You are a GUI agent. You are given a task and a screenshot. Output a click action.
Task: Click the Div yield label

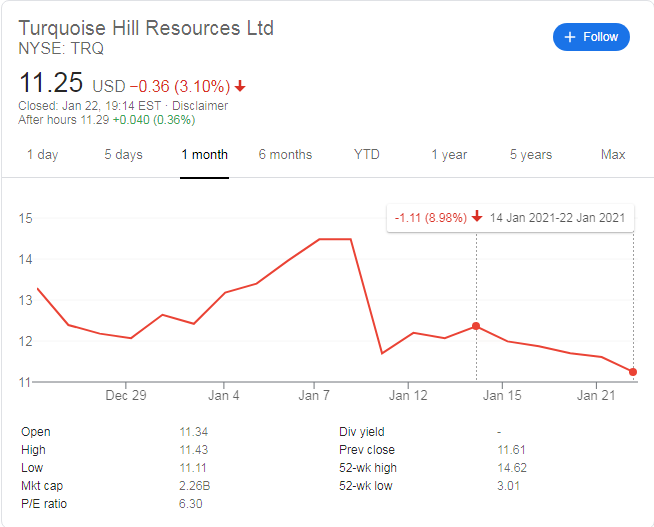tap(362, 432)
